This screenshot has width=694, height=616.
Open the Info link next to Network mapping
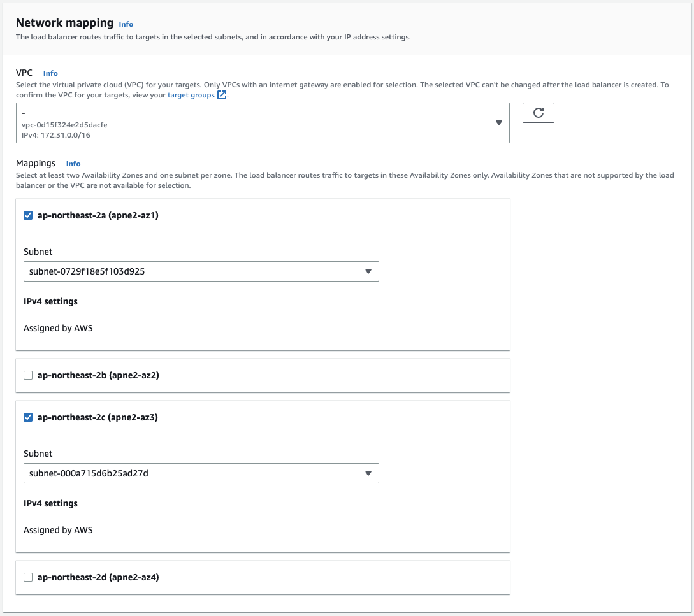coord(126,24)
